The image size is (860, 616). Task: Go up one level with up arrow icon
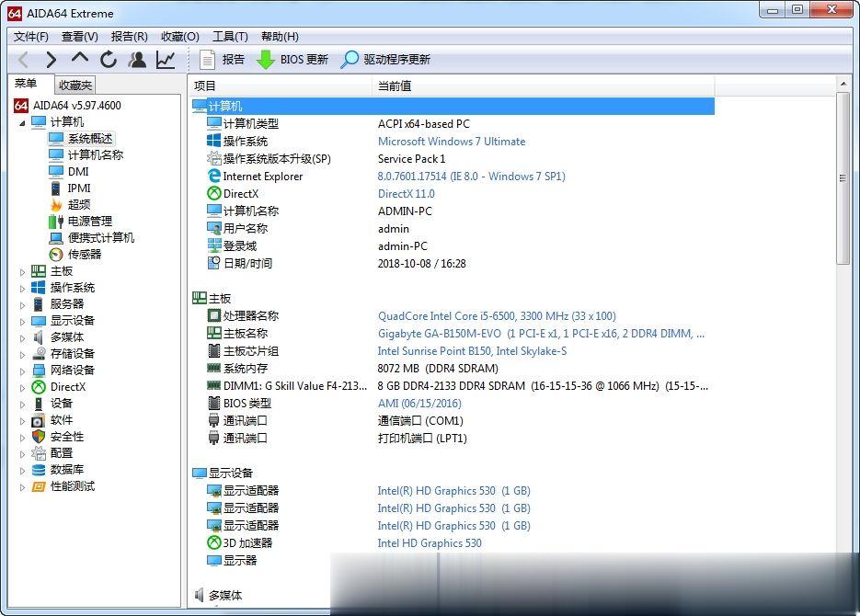tap(80, 58)
